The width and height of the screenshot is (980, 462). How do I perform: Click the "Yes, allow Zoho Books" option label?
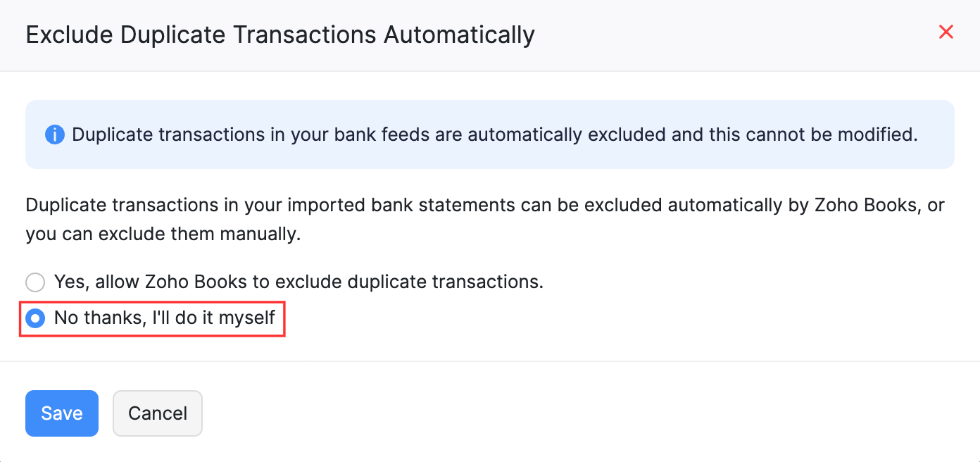tap(299, 282)
